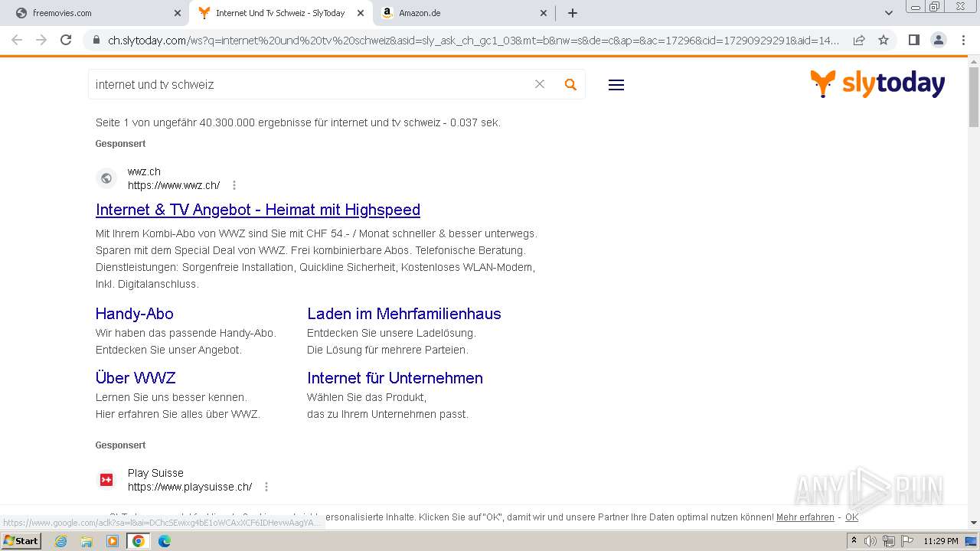This screenshot has height=551, width=980.
Task: Click the site lock icon in address bar
Action: point(96,41)
